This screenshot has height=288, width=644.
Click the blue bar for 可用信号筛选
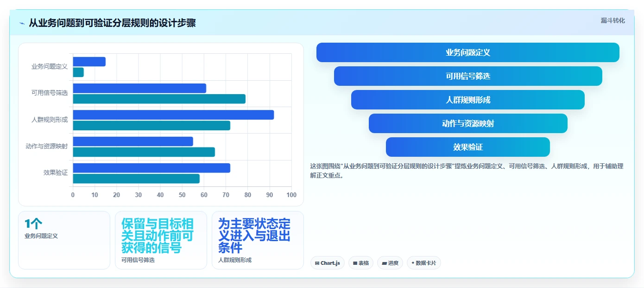click(x=139, y=88)
